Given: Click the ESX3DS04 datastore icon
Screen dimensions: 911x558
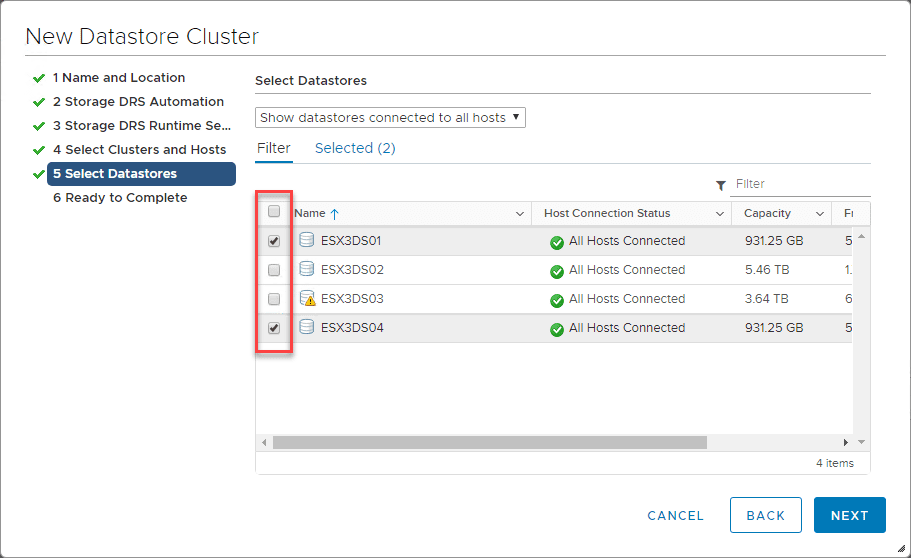Looking at the screenshot, I should (x=307, y=328).
